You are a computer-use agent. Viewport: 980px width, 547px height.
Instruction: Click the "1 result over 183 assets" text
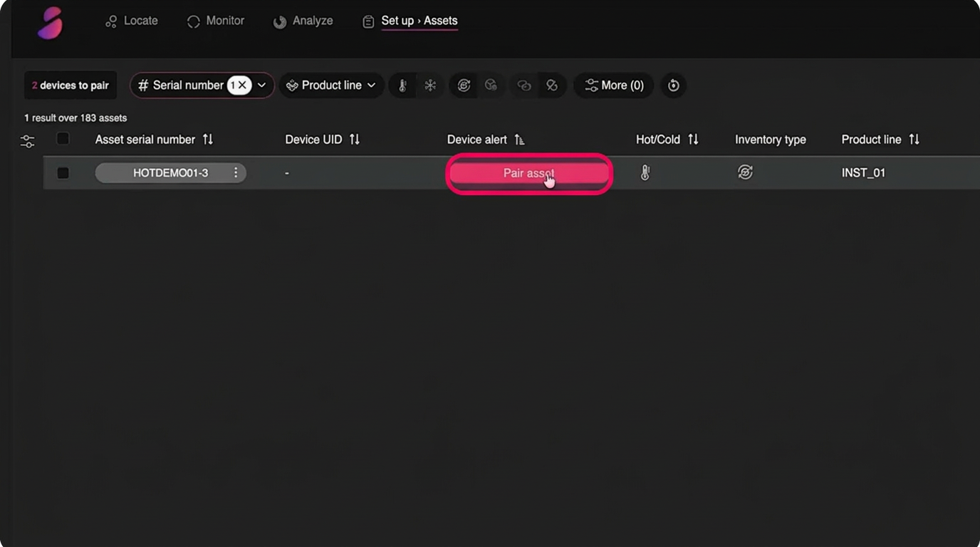point(75,118)
